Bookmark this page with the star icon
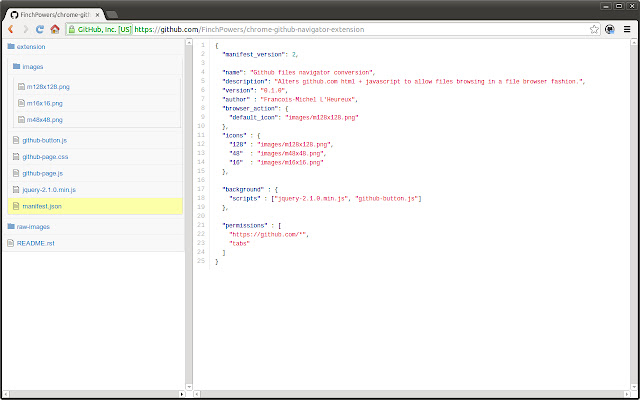Viewport: 640px width, 400px height. click(593, 30)
